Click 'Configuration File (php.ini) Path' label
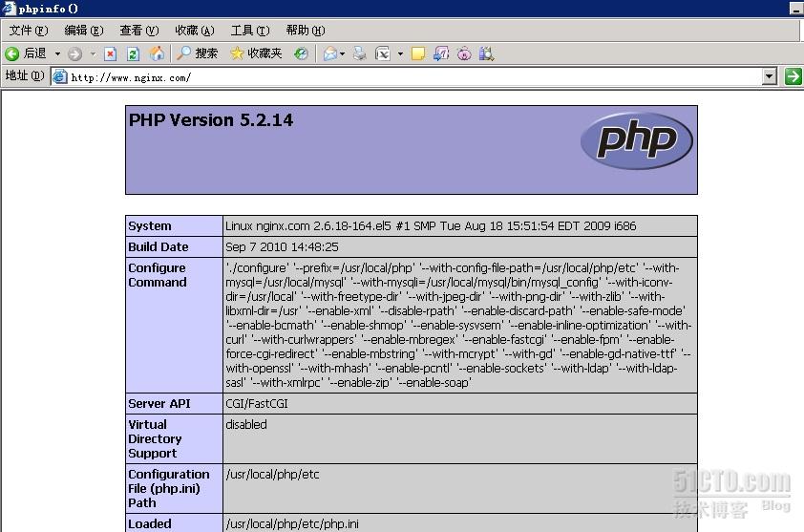The height and width of the screenshot is (532, 804). click(169, 488)
